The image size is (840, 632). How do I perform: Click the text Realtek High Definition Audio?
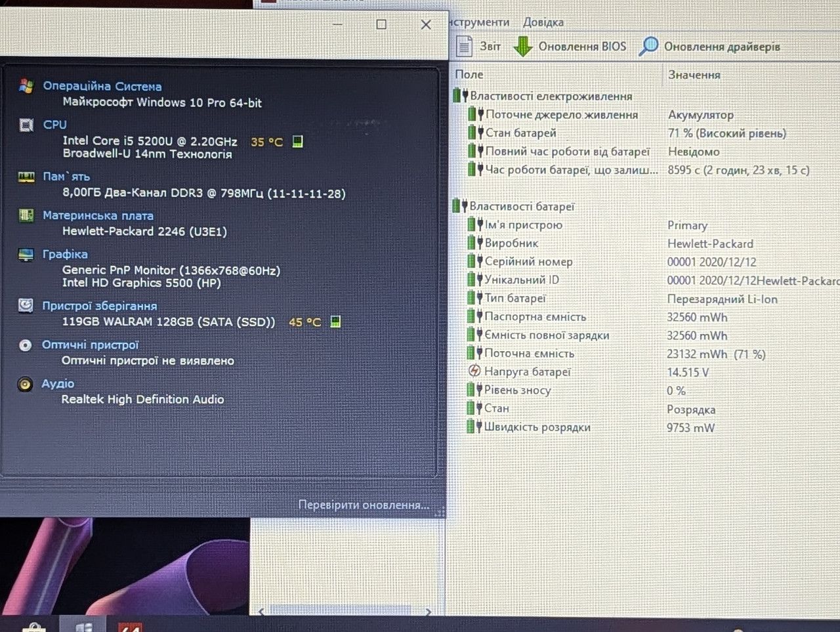pos(142,399)
